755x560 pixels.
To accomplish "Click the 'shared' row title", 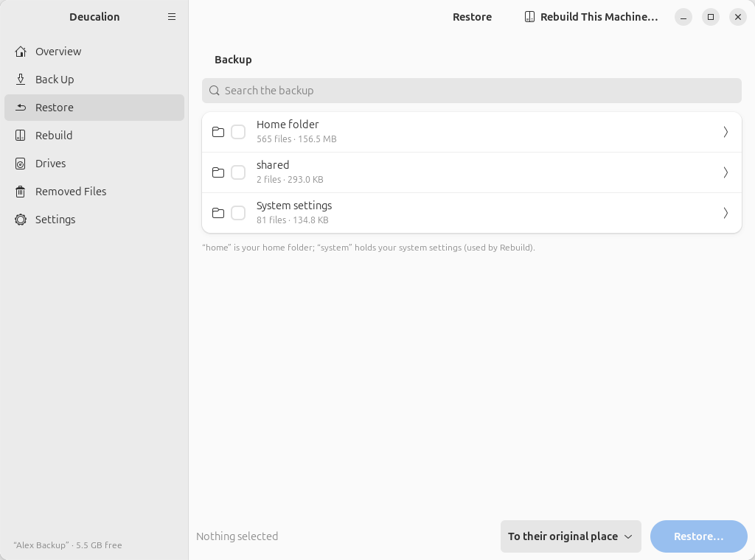I will tap(273, 165).
